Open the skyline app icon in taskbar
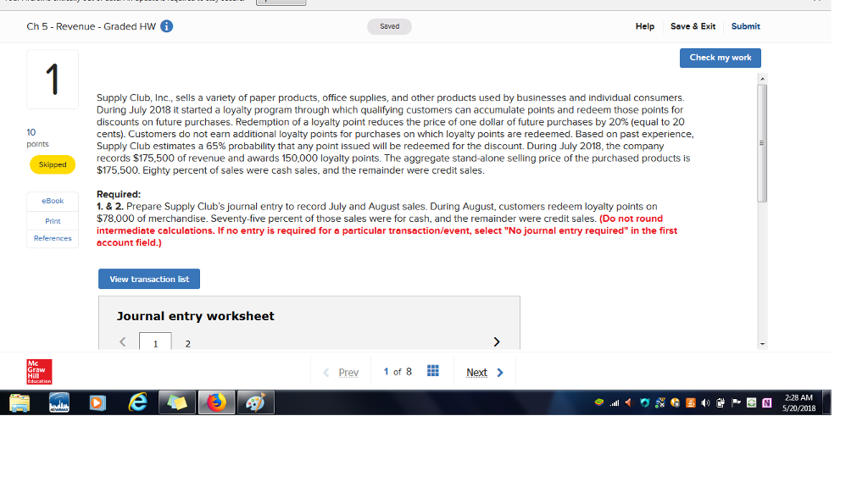The image size is (868, 488). tap(59, 402)
